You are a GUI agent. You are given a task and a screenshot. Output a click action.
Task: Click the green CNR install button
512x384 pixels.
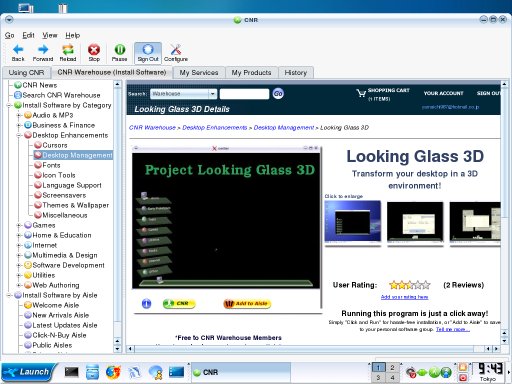(x=179, y=303)
